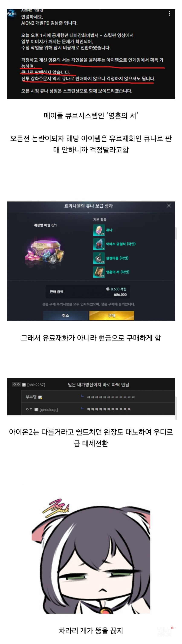The height and width of the screenshot is (644, 182).
Task: Click the scrollbar beside the purchase dialog
Action: 176,233
